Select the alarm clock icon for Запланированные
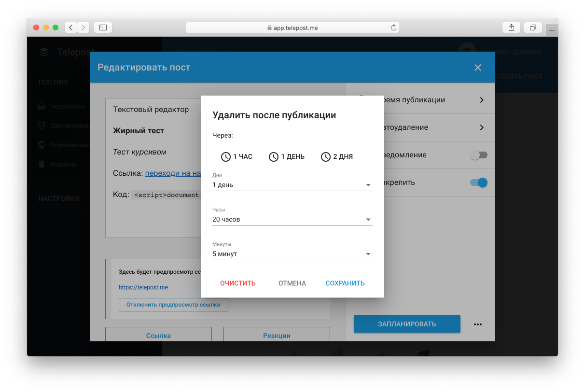585x392 pixels. coord(42,126)
